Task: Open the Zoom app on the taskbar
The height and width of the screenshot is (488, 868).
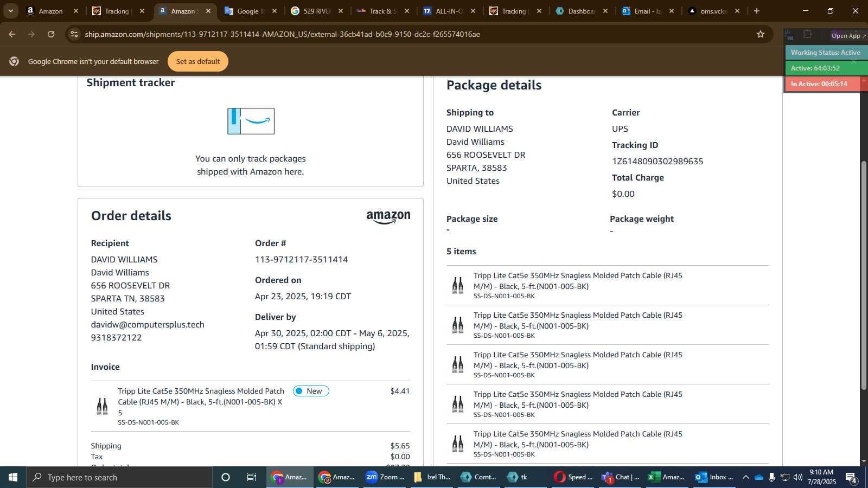Action: (385, 477)
